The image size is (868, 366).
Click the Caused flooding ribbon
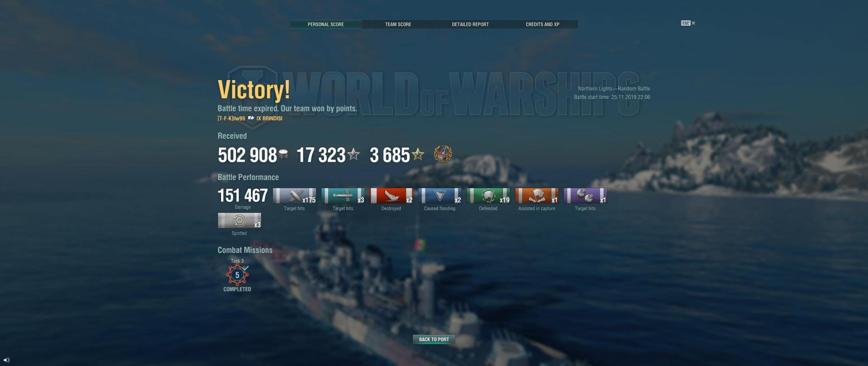tap(440, 196)
